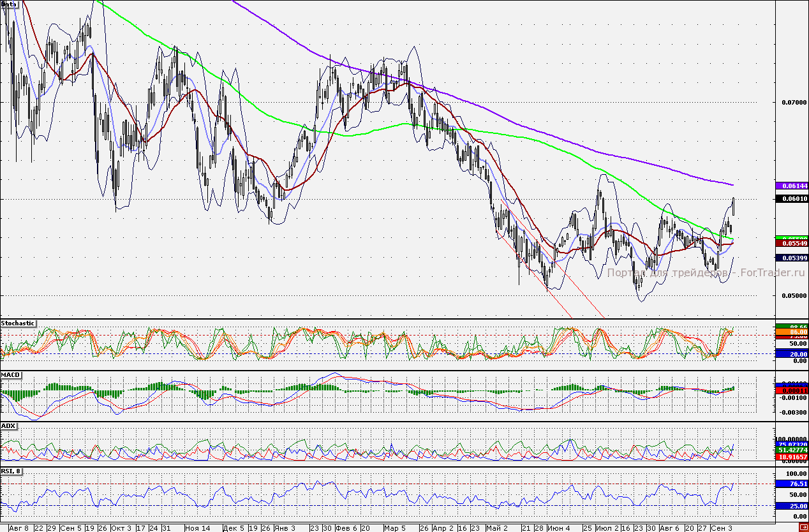
Task: Select the red 18.91657 ADX value tag
Action: click(791, 457)
